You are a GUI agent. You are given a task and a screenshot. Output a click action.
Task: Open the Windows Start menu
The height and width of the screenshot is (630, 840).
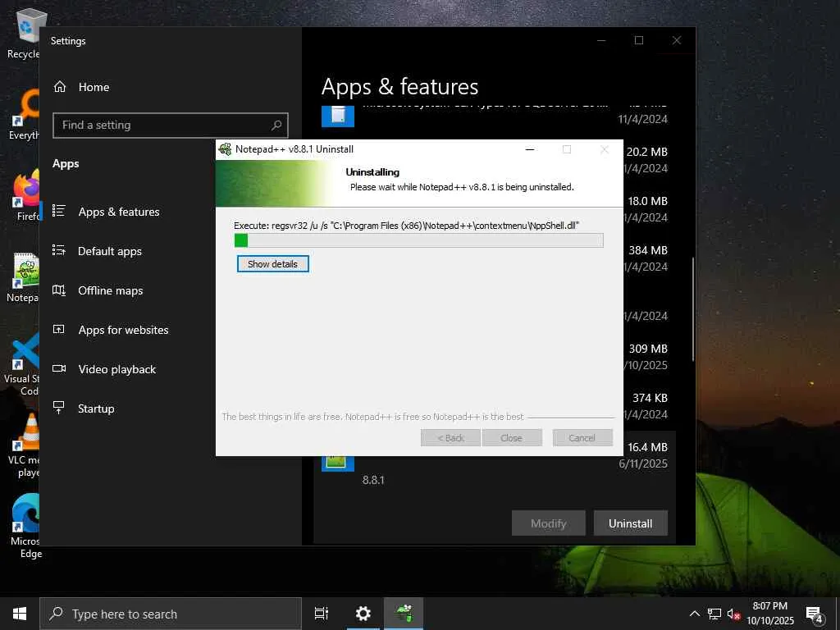tap(20, 614)
